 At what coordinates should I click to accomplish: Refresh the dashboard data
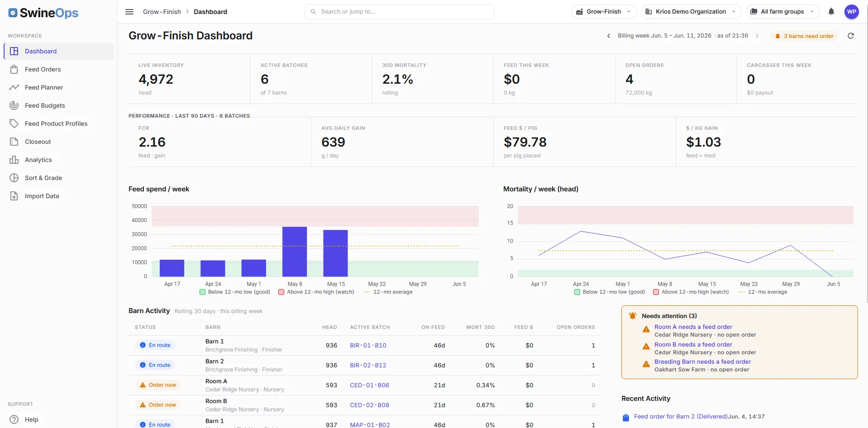click(x=851, y=36)
